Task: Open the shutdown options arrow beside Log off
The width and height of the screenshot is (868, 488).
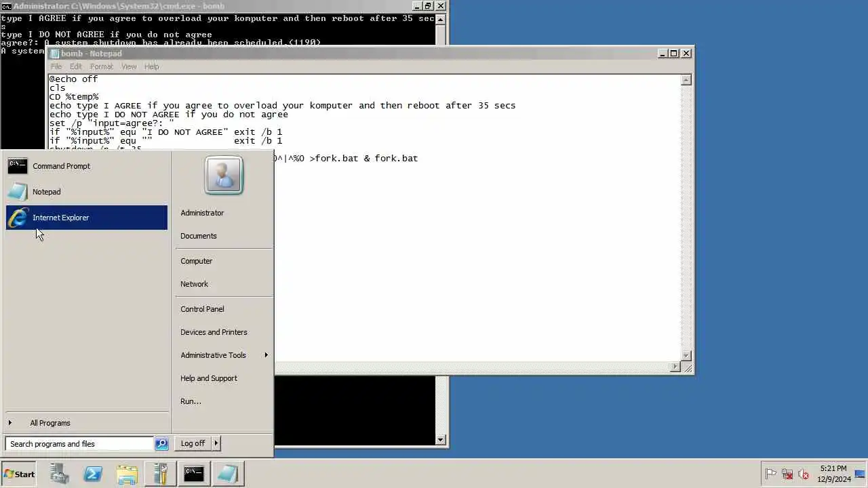Action: tap(216, 443)
